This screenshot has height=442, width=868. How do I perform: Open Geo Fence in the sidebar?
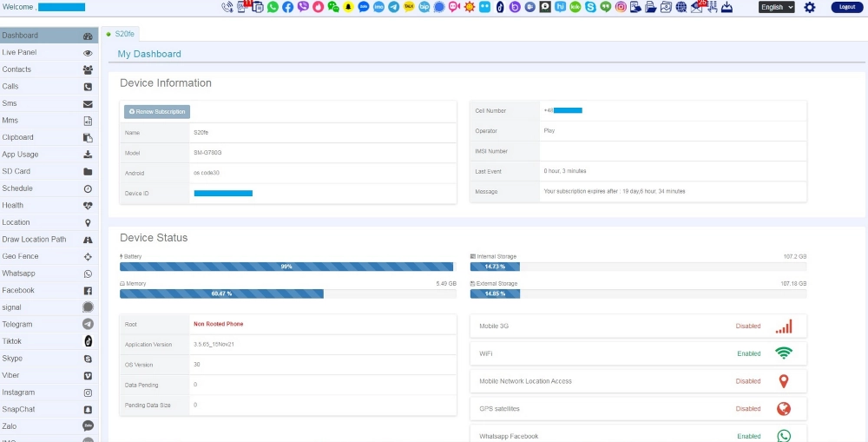[x=49, y=256]
